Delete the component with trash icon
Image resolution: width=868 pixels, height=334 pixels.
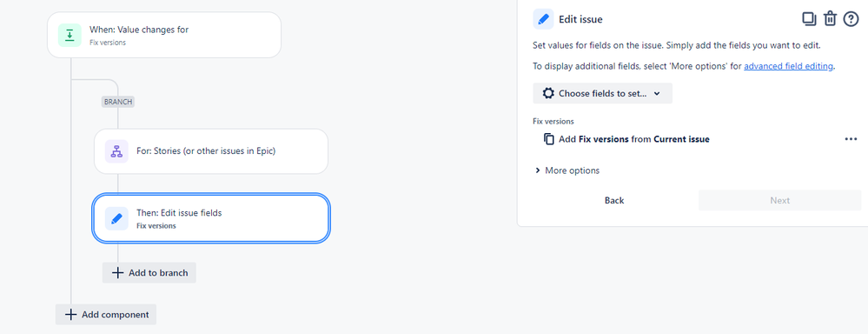click(830, 19)
